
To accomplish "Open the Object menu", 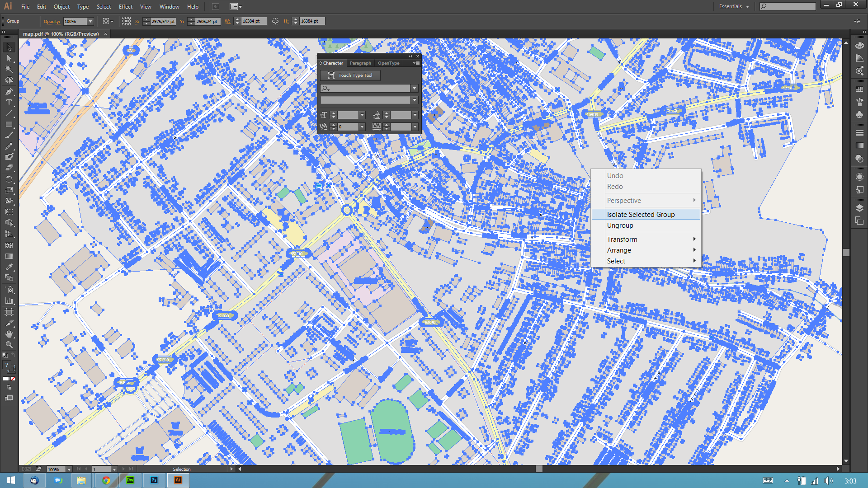I will (x=61, y=7).
